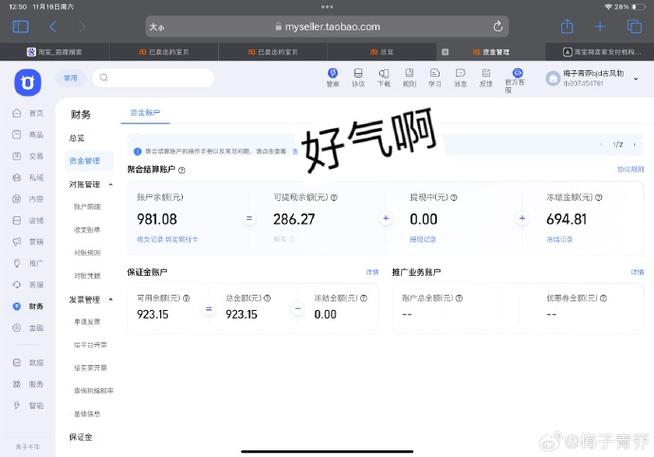Show the tab overview icon

(634, 27)
